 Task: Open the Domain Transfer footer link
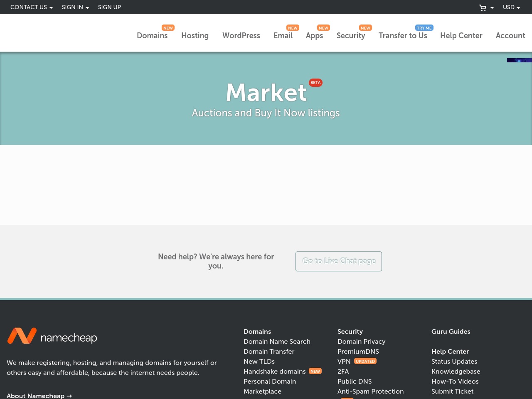[269, 352]
